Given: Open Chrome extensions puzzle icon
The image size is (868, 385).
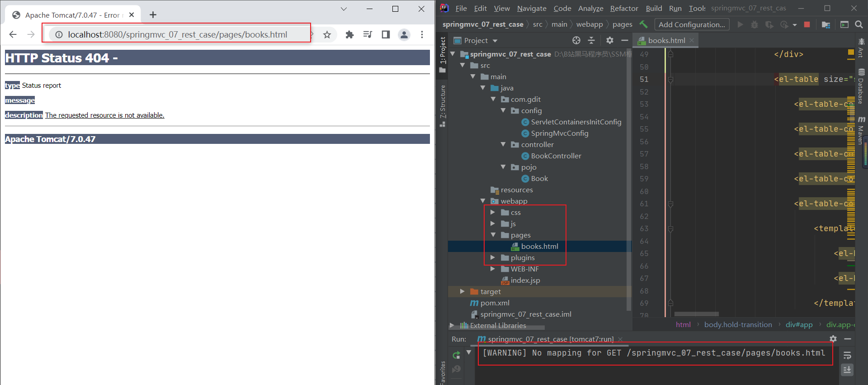Looking at the screenshot, I should [349, 34].
